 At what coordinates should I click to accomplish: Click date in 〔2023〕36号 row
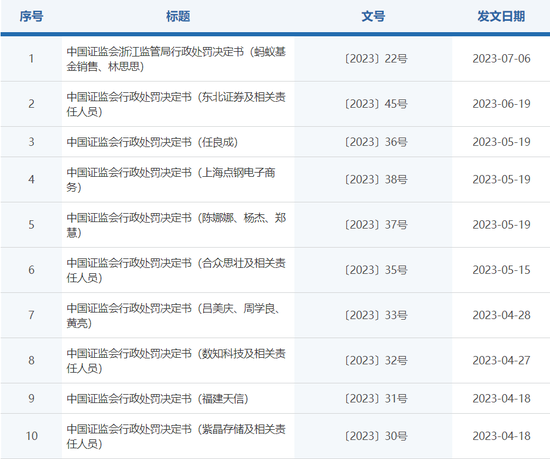point(501,142)
